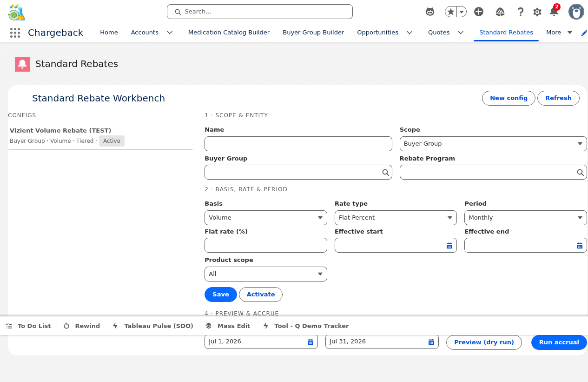The image size is (588, 382).
Task: Click the Preview (dry run) button
Action: click(x=484, y=342)
